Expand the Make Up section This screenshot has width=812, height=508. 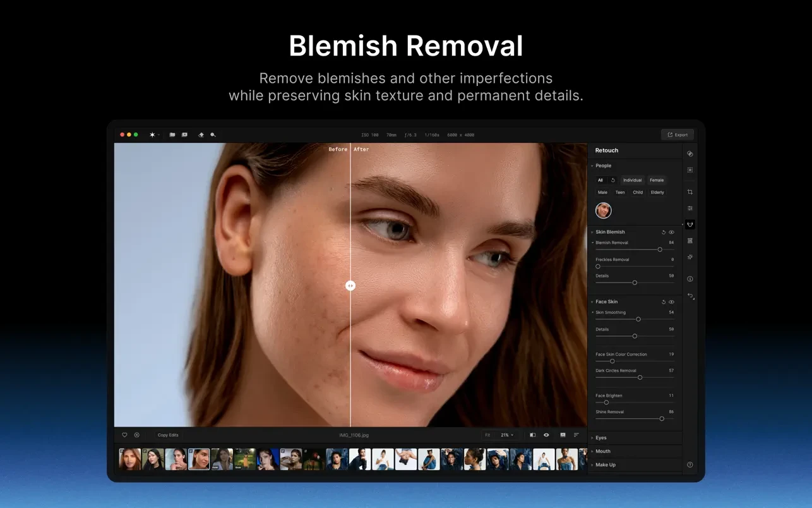tap(605, 464)
